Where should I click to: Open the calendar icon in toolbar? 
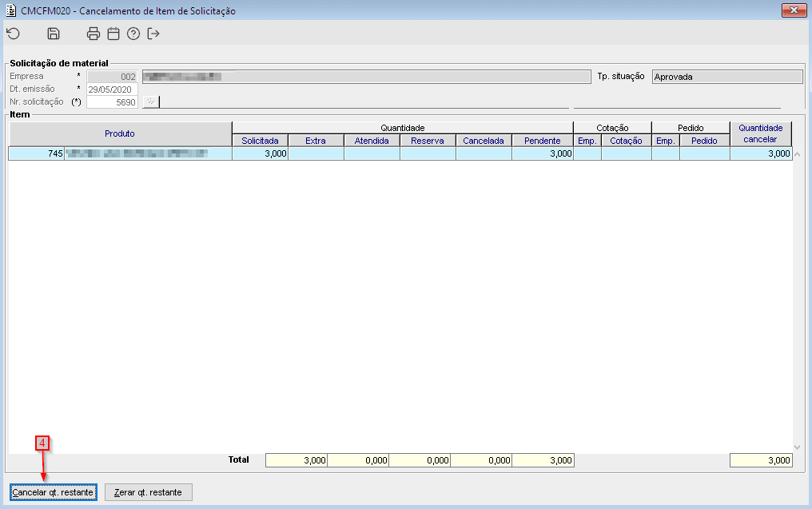113,34
